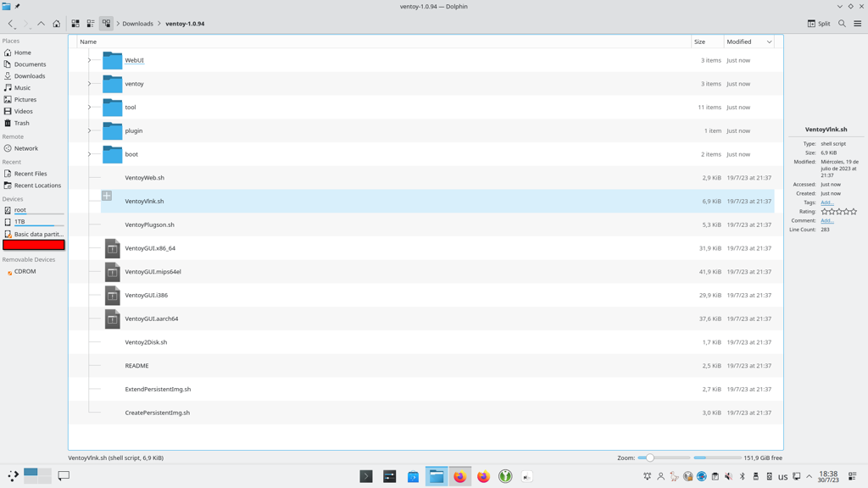
Task: Navigate up to parent folder
Action: coord(41,24)
